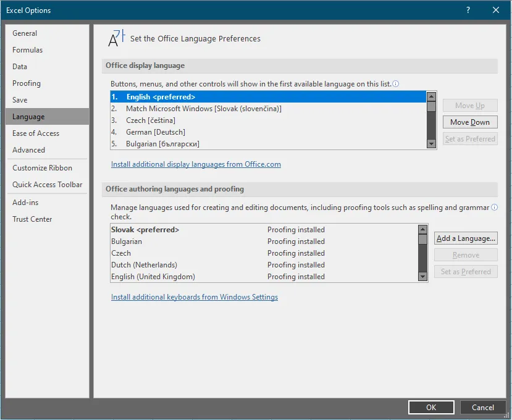Select Czech [čeština] display language
Viewport: 512px width, 420px height.
pos(268,120)
